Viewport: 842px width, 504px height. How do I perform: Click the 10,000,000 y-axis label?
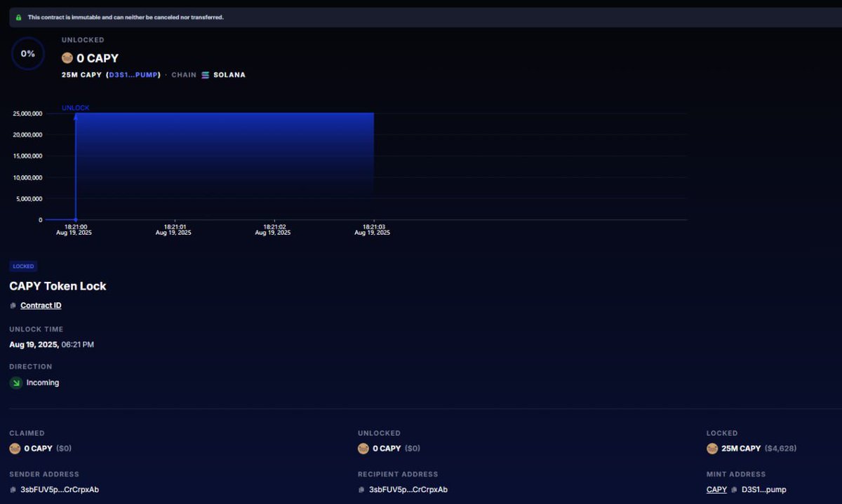point(27,177)
